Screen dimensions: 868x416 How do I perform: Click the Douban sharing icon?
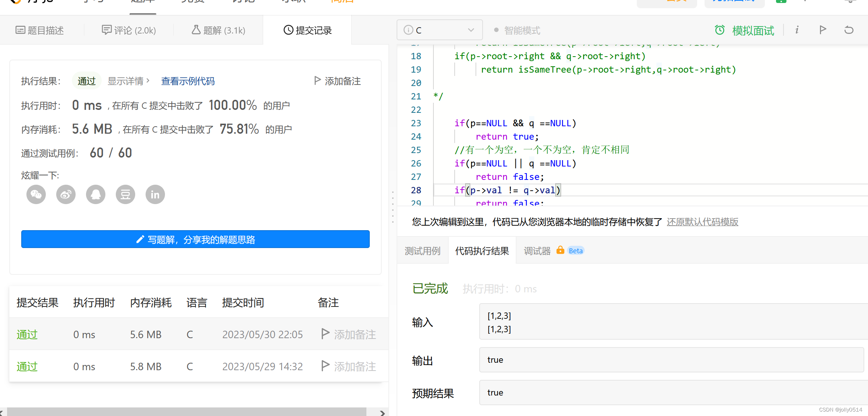click(125, 194)
